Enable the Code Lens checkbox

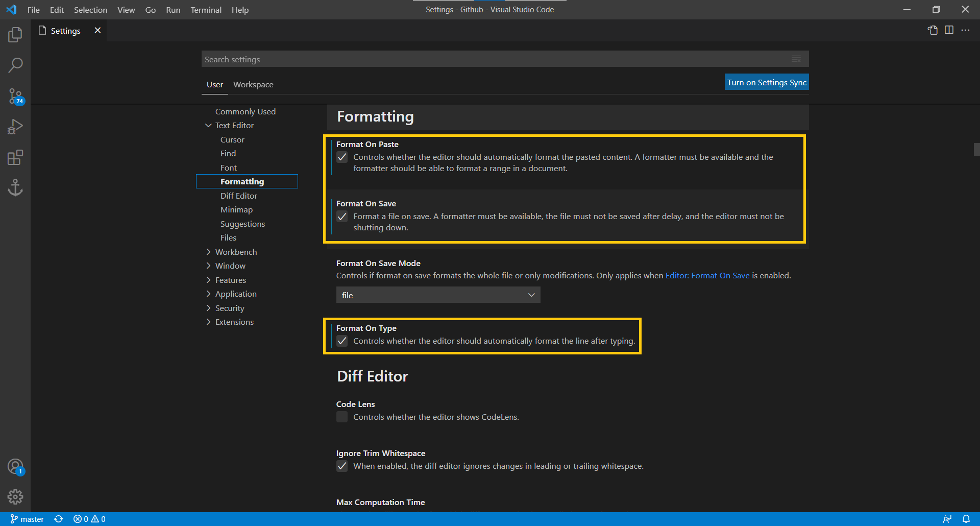pos(342,417)
